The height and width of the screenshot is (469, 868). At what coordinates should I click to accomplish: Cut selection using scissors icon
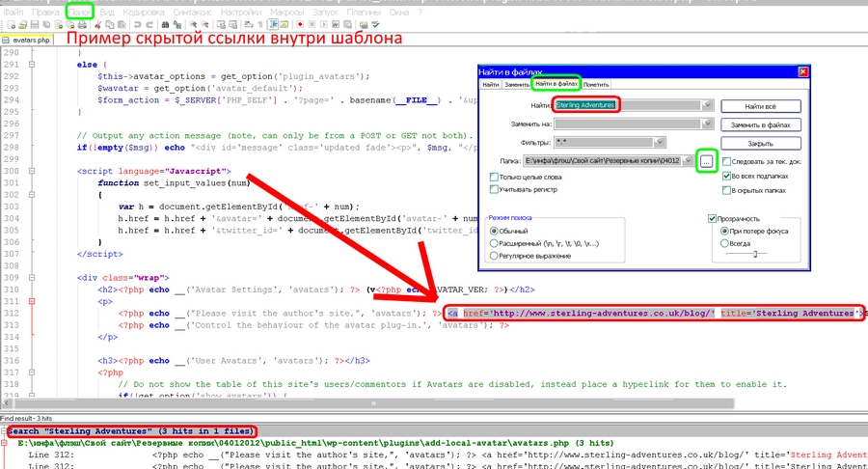[98, 25]
